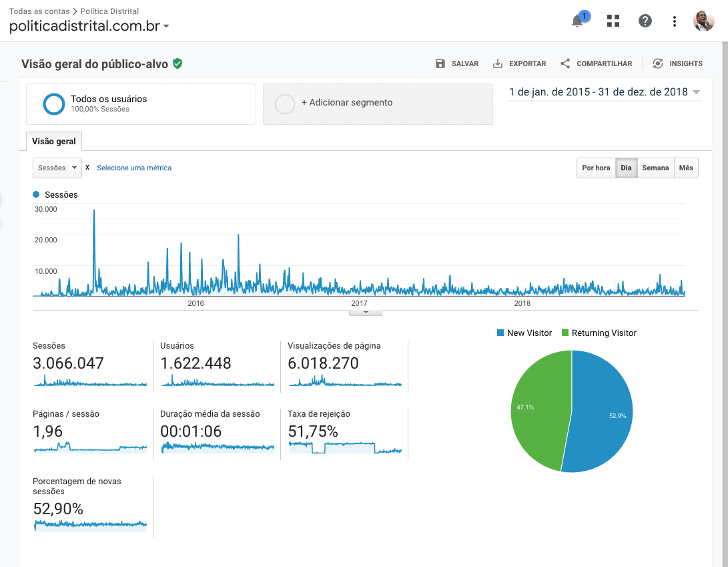Screen dimensions: 728x567
Task: Open the Google apps grid icon
Action: 613,21
